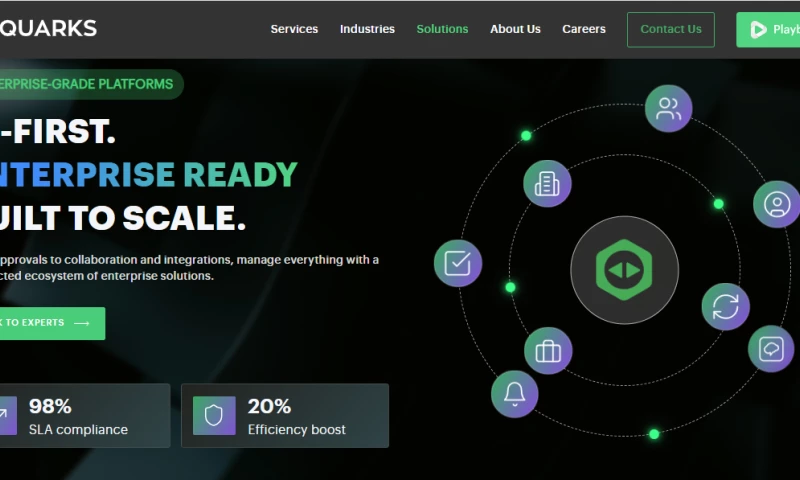Click the Contact Us button
Viewport: 800px width, 480px height.
pyautogui.click(x=671, y=30)
